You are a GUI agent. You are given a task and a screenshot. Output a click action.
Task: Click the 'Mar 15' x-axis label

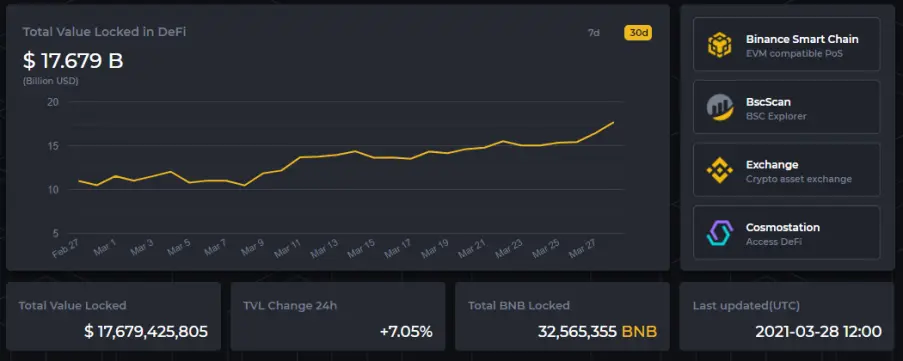(x=361, y=248)
